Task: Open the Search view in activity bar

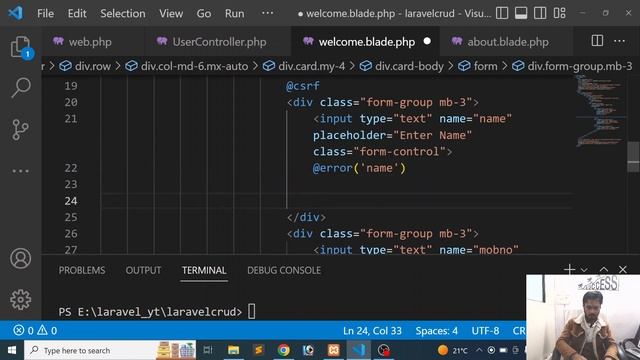Action: click(21, 87)
